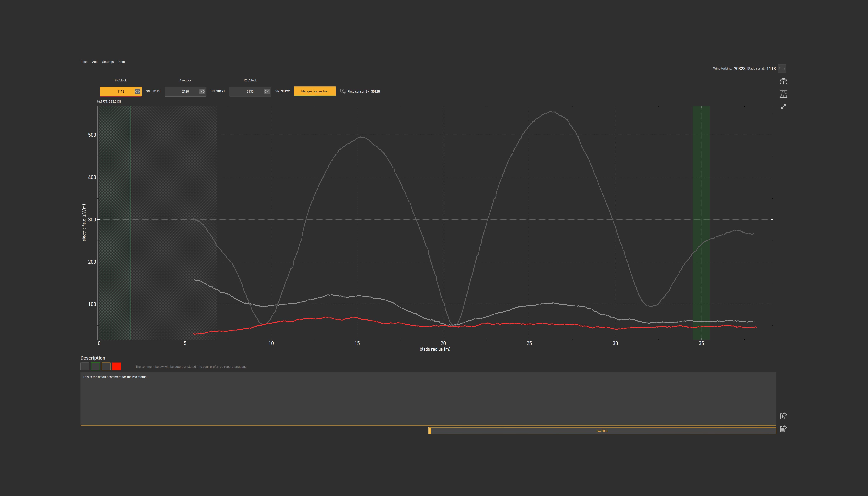Image resolution: width=868 pixels, height=496 pixels.
Task: Open the Add menu
Action: (95, 62)
